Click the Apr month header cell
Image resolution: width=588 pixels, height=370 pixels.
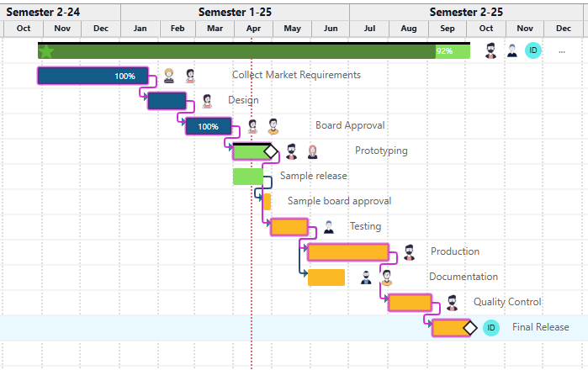[253, 29]
